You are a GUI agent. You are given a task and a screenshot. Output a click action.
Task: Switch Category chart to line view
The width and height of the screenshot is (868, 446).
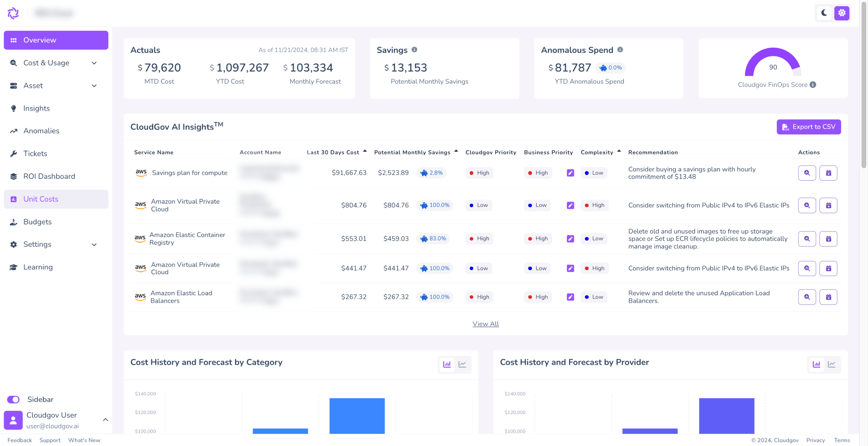(462, 364)
